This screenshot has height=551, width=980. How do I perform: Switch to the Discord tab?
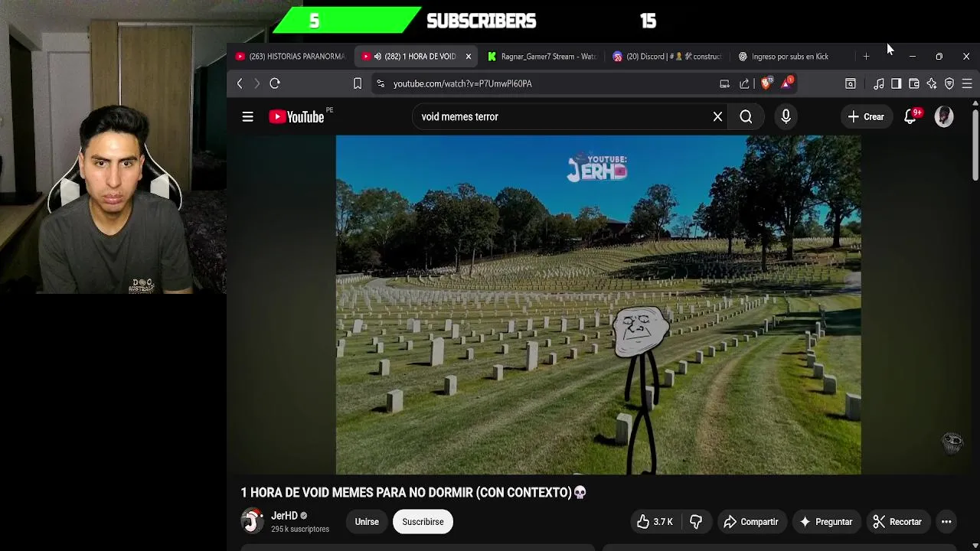667,57
